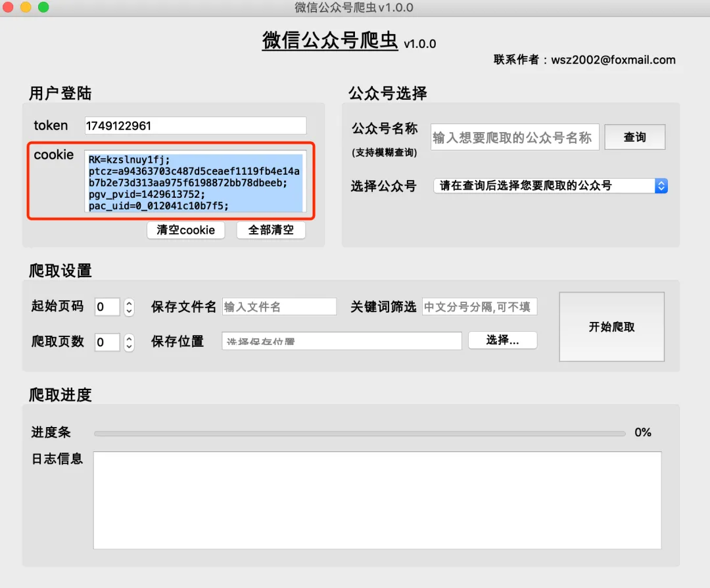710x588 pixels.
Task: Click the 保存文件名 input field
Action: tap(279, 307)
